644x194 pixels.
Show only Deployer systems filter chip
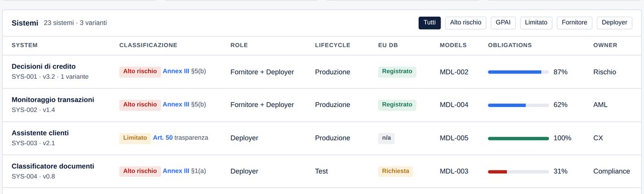(x=614, y=23)
